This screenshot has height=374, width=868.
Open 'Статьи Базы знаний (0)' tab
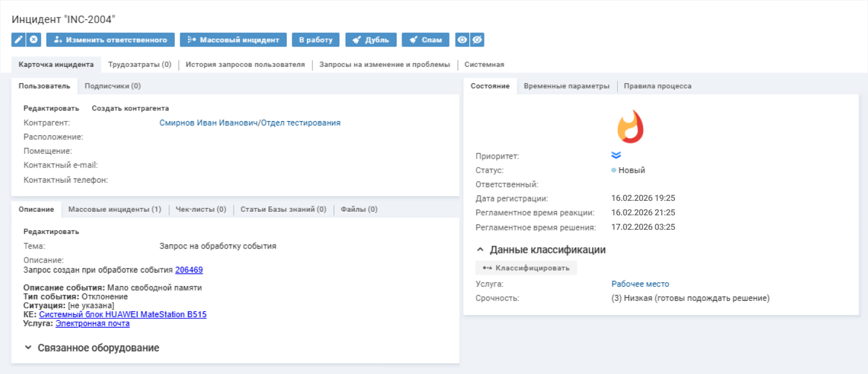pos(283,209)
